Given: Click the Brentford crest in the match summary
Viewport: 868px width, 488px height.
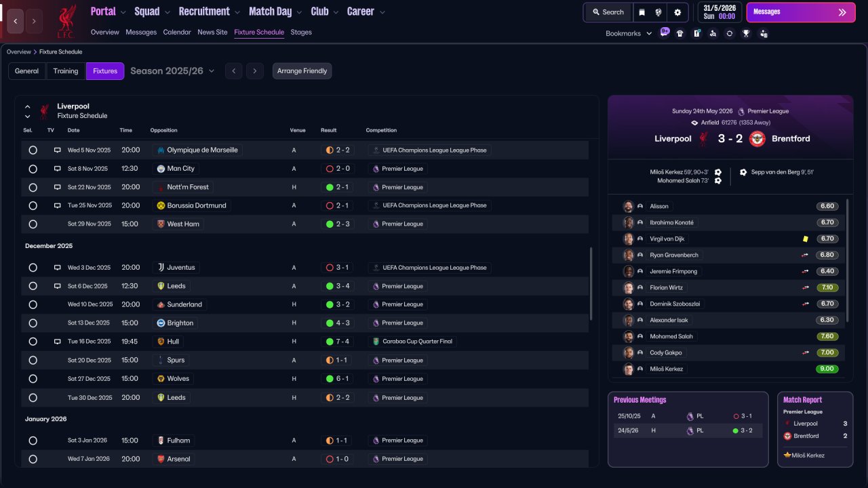Looking at the screenshot, I should [757, 138].
